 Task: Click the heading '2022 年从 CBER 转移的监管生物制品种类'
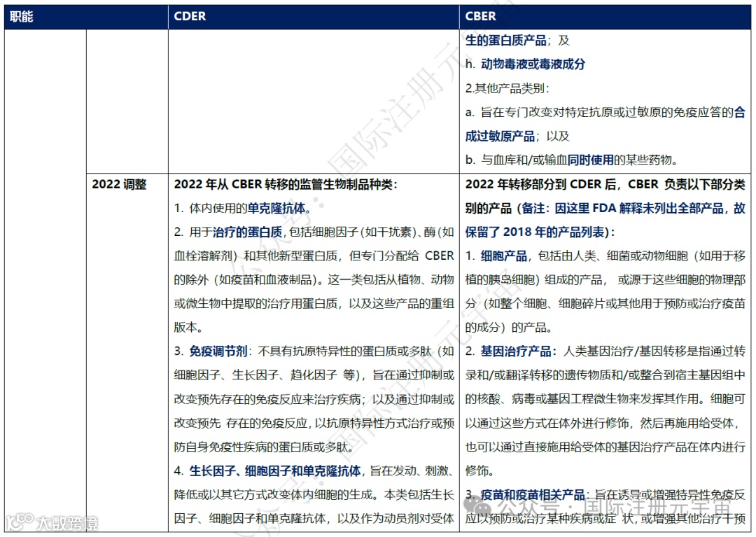(x=285, y=185)
